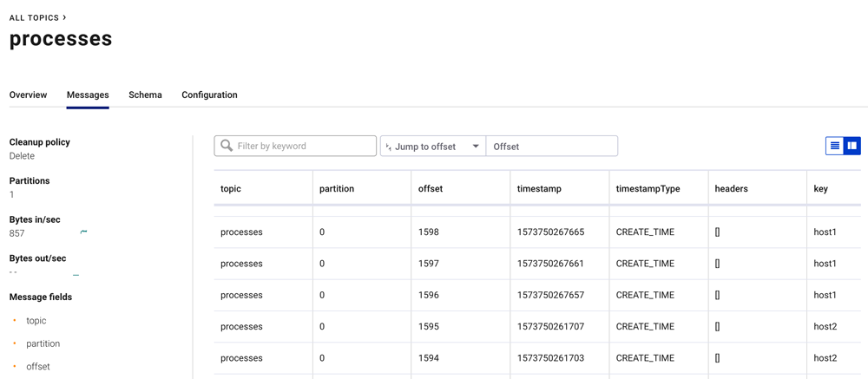Click processes topic cell in offset 1594 row

click(241, 358)
